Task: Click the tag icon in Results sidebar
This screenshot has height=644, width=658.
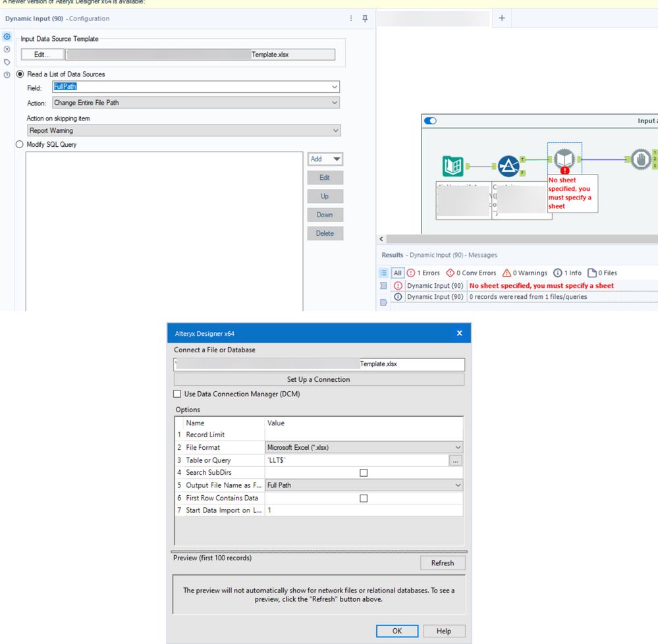Action: [x=383, y=302]
